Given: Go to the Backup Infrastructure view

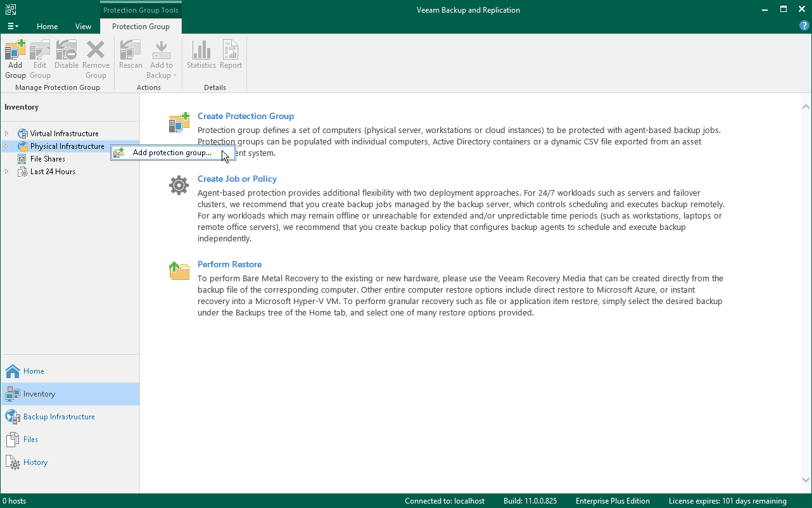Looking at the screenshot, I should tap(70, 417).
